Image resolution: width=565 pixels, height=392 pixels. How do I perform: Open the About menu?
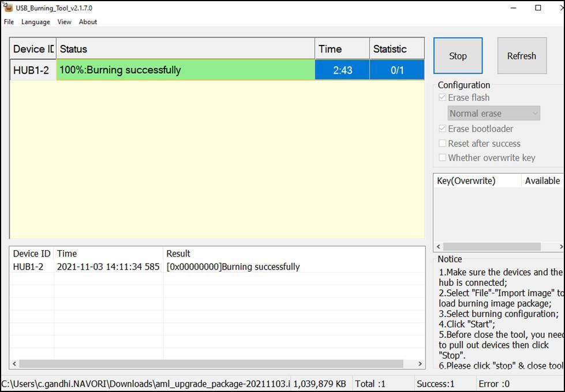[88, 22]
